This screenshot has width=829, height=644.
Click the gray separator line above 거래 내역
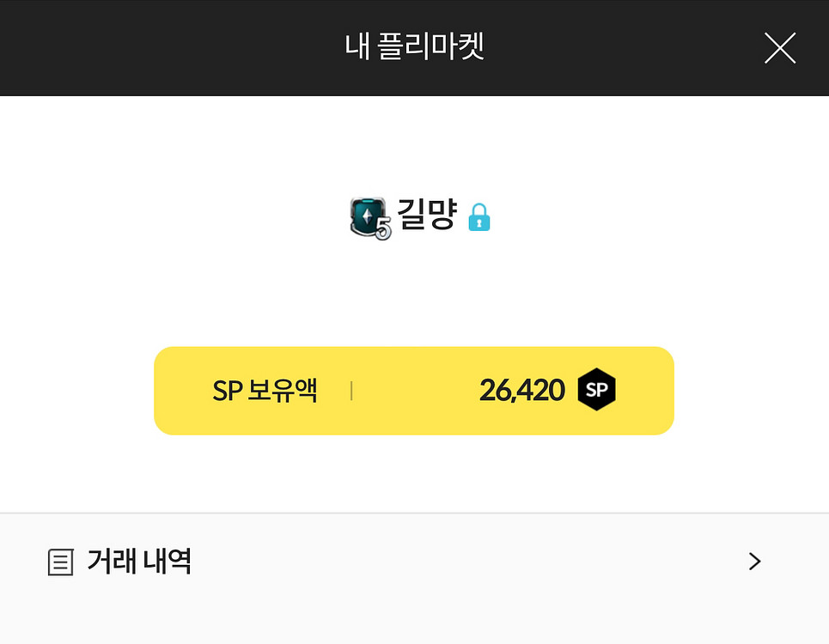coord(414,513)
